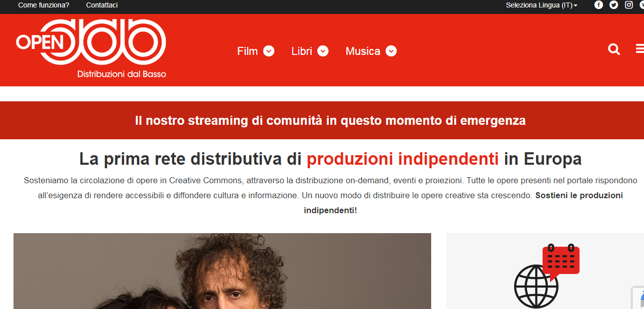Click the reCAPTCHA badge at corner

click(x=638, y=298)
